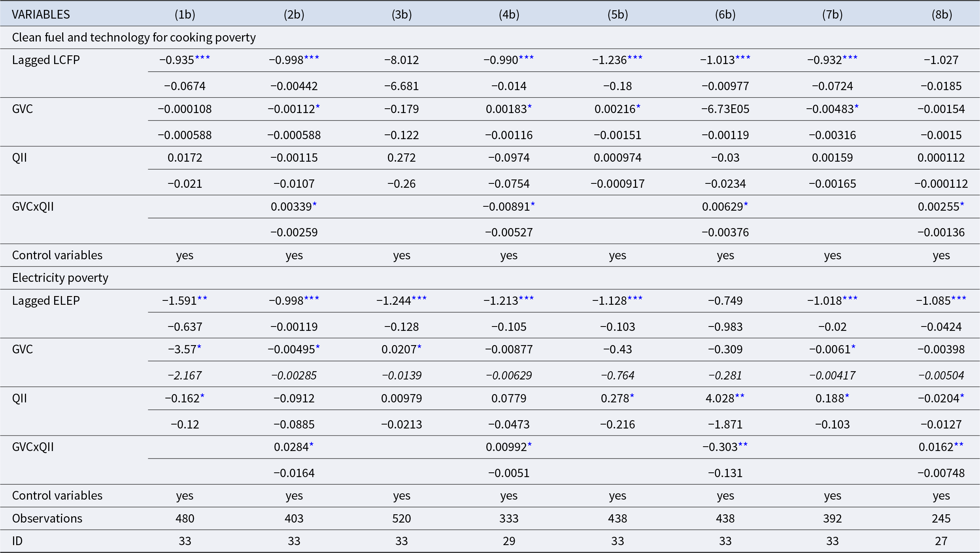
Task: Click the italic −2.167 standard error
Action: tap(185, 376)
